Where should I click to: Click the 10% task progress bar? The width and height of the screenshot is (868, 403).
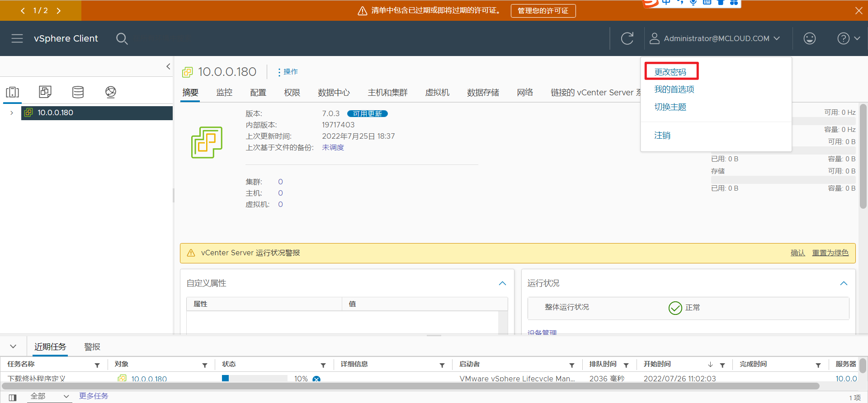click(255, 379)
